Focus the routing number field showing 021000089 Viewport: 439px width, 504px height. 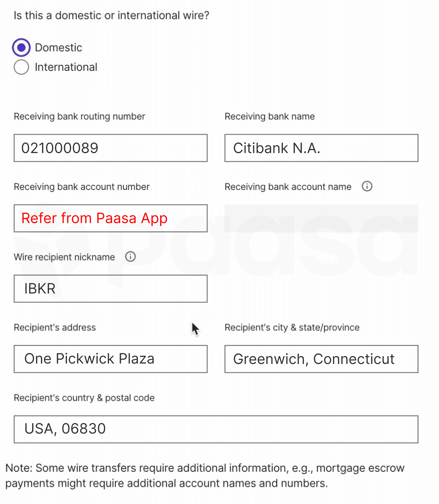pyautogui.click(x=111, y=148)
